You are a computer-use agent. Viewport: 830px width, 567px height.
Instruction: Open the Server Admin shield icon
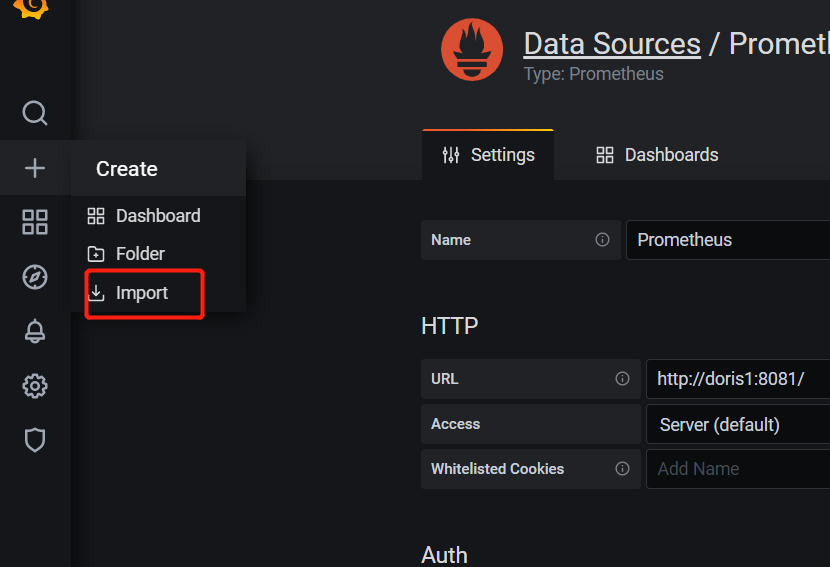point(35,440)
